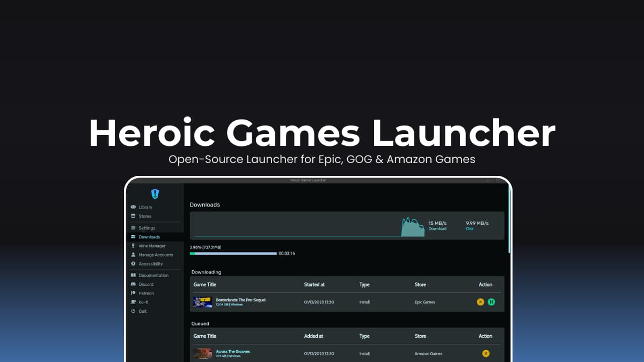Open Accessibility options icon

(133, 264)
